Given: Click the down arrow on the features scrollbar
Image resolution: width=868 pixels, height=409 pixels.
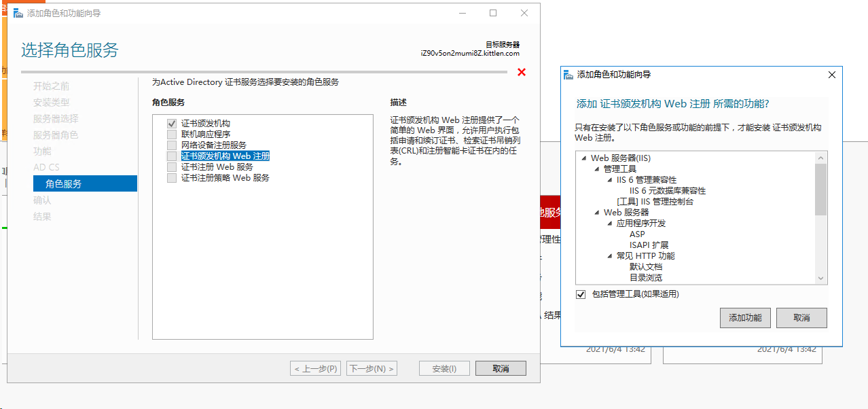Looking at the screenshot, I should point(820,278).
